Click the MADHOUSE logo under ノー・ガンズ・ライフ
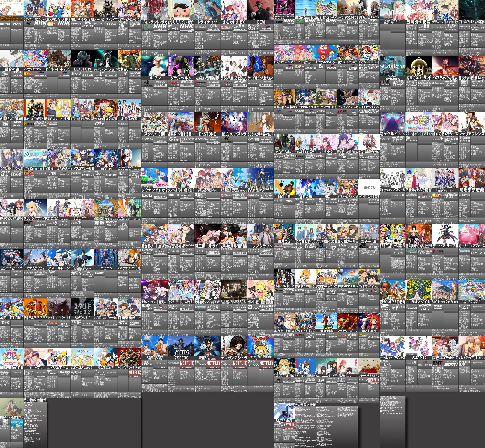The image size is (485, 448). tap(99, 24)
